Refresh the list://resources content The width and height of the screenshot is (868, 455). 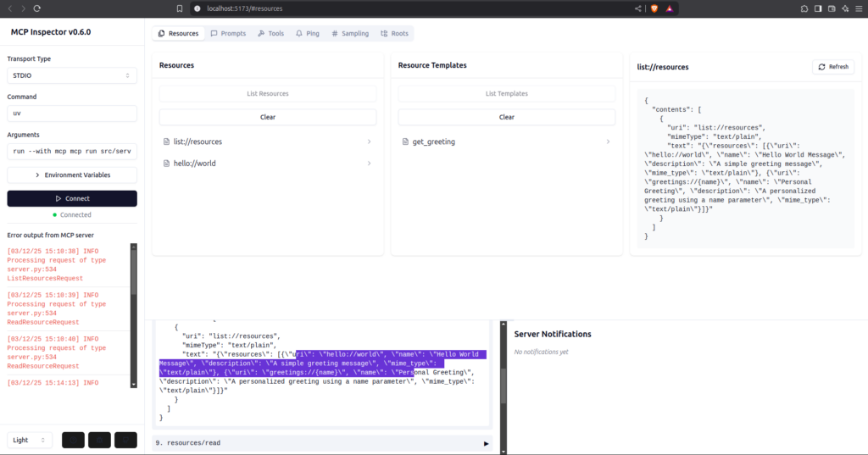pos(833,66)
